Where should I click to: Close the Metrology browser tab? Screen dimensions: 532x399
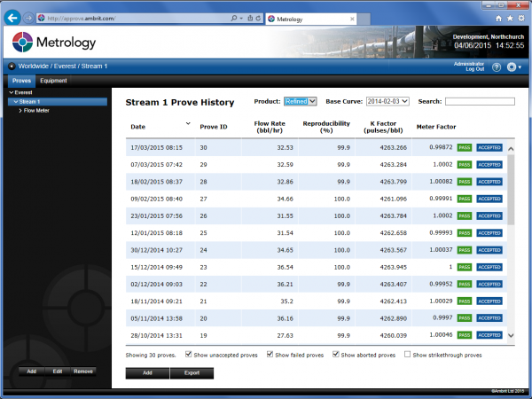point(352,19)
